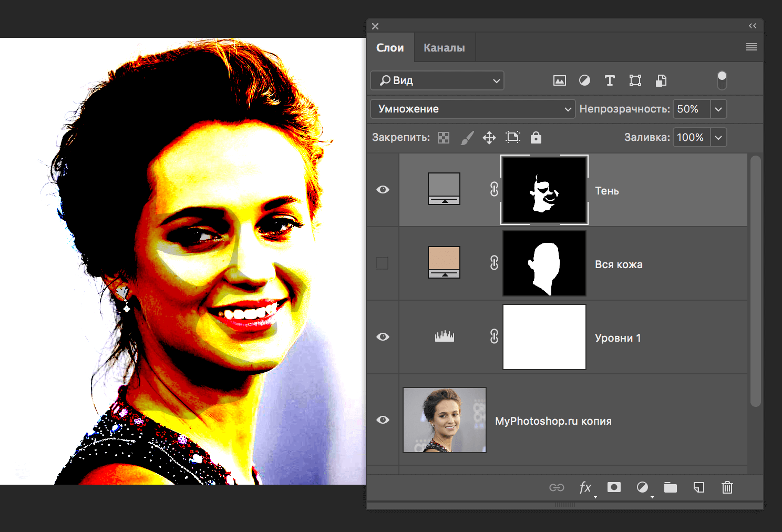Open the Непрозрачность opacity dropdown
Screen dimensions: 782x532
tap(718, 109)
